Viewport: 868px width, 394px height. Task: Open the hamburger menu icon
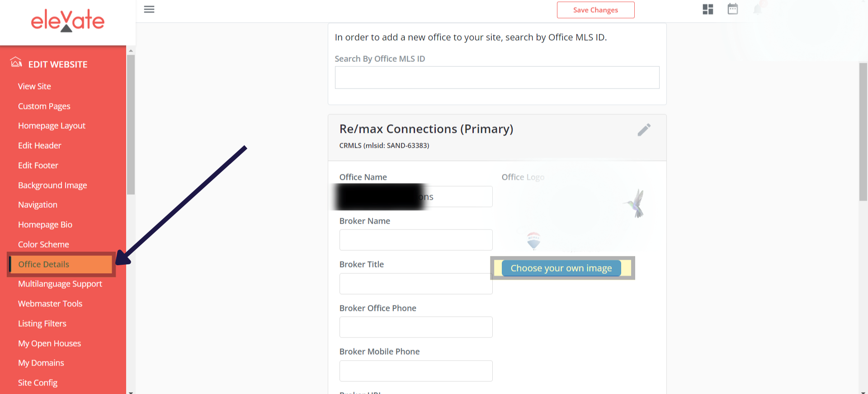[x=149, y=9]
